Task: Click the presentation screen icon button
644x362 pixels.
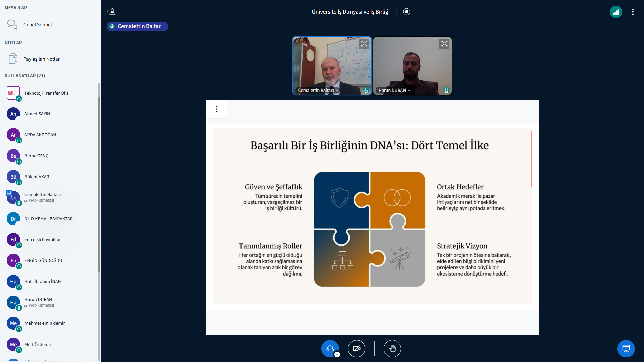Action: [x=626, y=349]
